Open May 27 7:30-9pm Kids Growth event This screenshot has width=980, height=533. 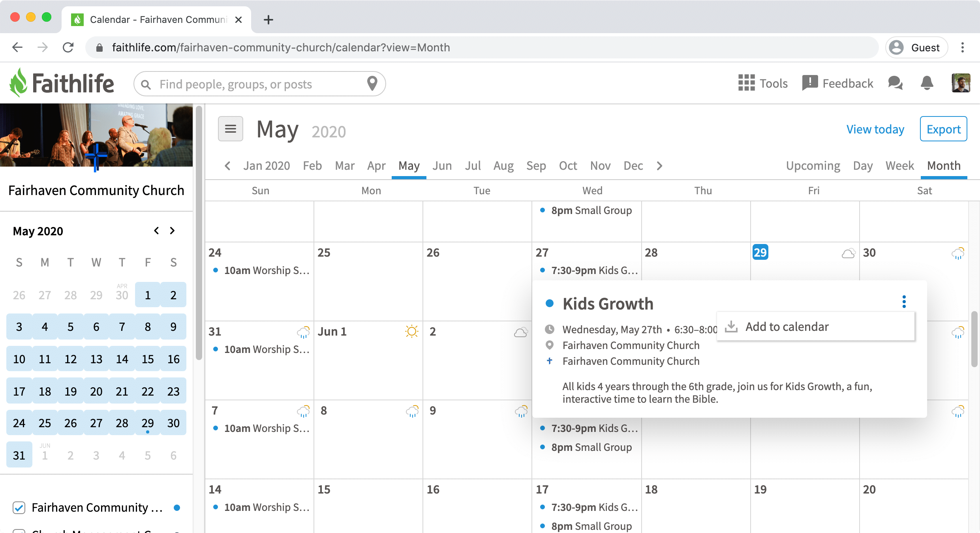(588, 270)
